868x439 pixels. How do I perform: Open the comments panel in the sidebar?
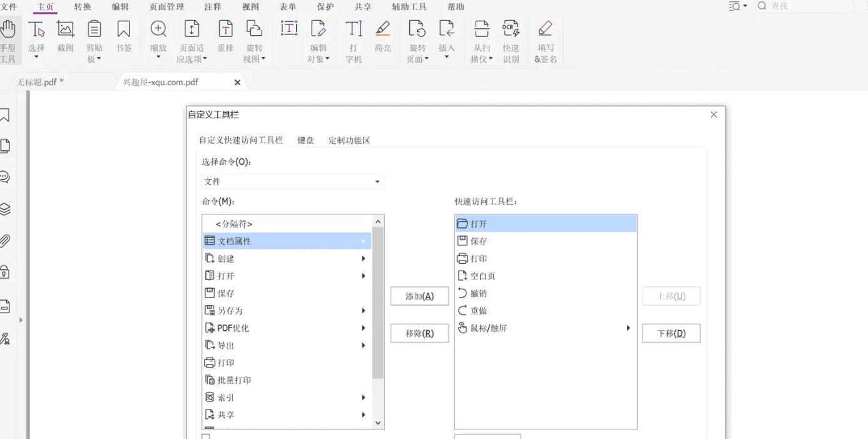point(6,177)
